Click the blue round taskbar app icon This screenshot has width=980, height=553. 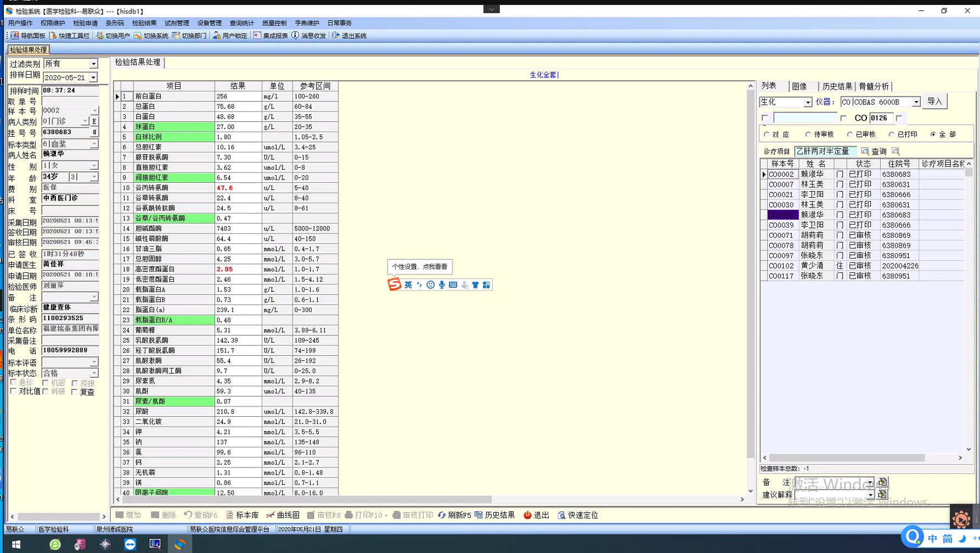pos(130,544)
